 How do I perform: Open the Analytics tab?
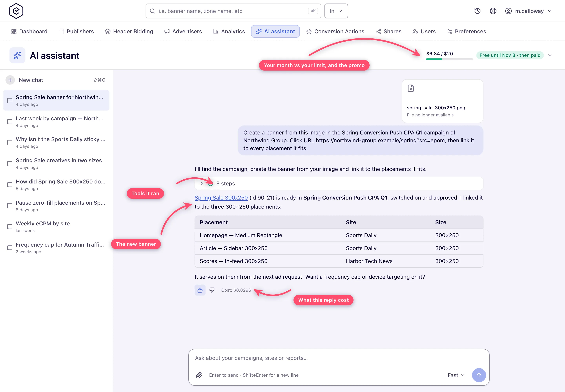pos(229,31)
